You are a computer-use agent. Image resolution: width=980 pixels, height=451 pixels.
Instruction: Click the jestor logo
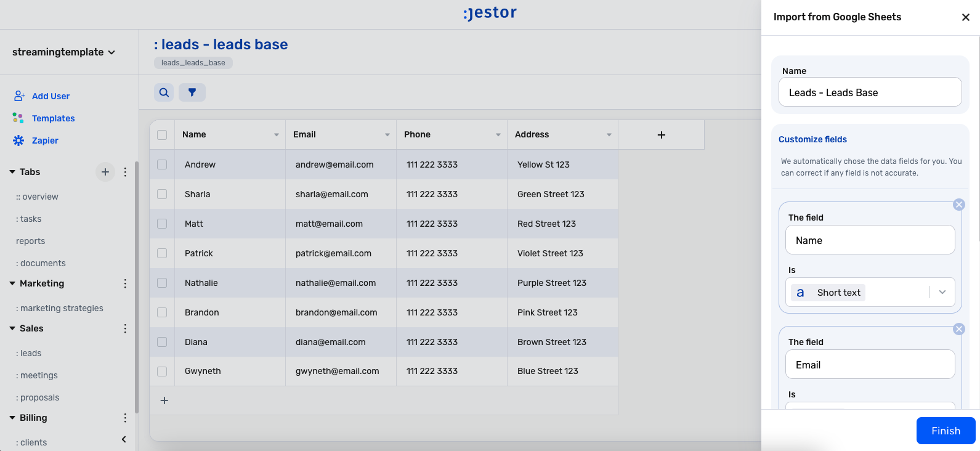(x=490, y=12)
